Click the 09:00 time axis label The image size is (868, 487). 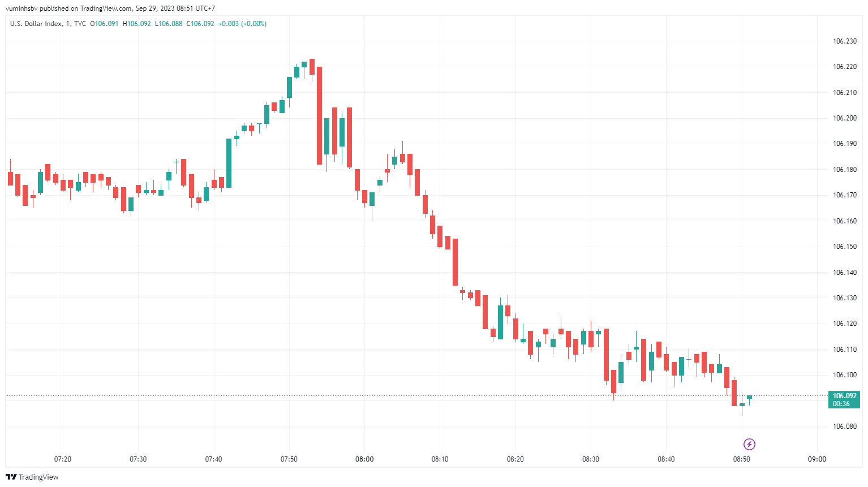pyautogui.click(x=817, y=459)
